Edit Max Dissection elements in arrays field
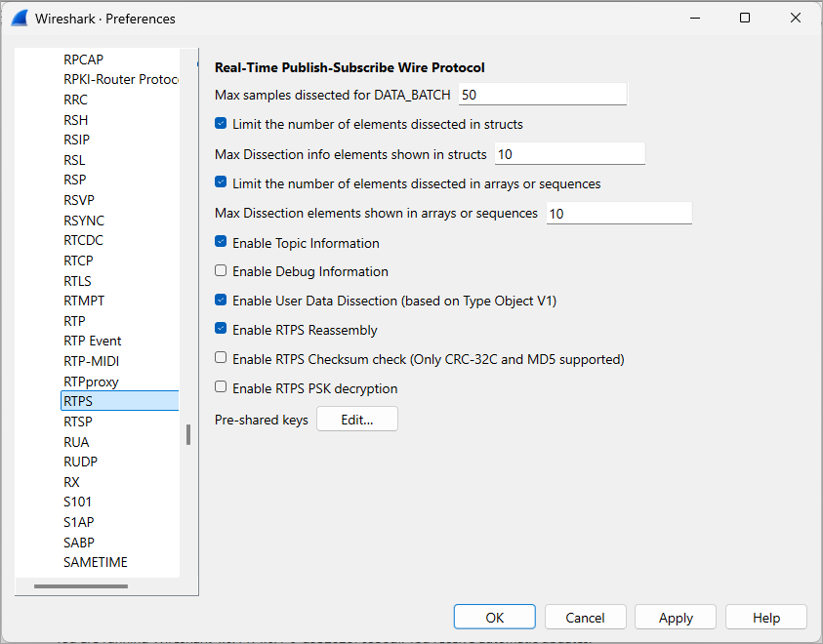 point(619,214)
